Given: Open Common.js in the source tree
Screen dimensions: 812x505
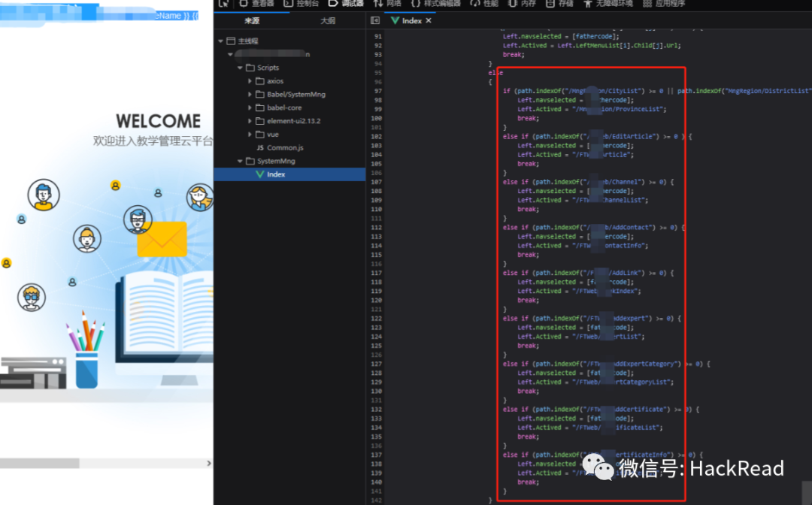Looking at the screenshot, I should (x=280, y=148).
